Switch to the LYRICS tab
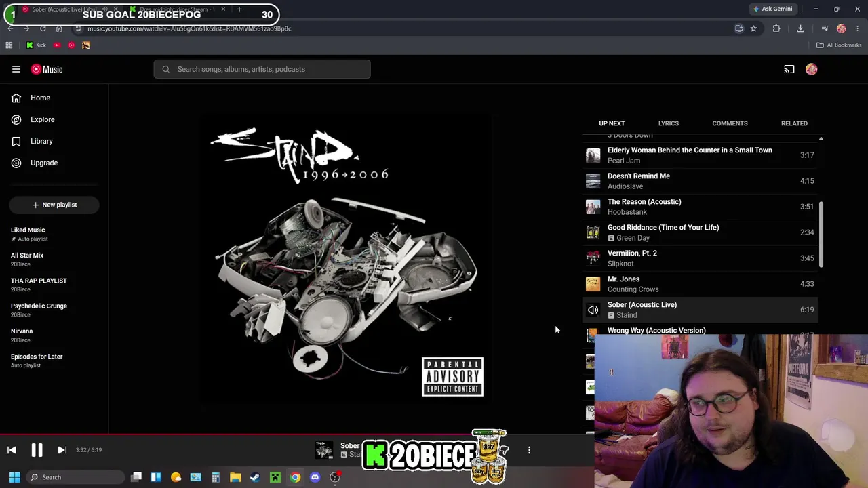Image resolution: width=868 pixels, height=488 pixels. 668,123
